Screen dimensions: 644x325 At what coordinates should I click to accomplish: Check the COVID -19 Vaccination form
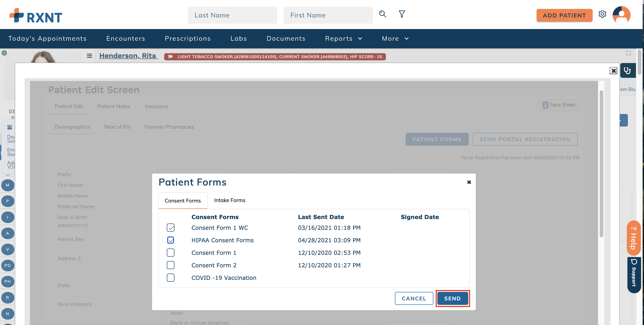coord(171,278)
